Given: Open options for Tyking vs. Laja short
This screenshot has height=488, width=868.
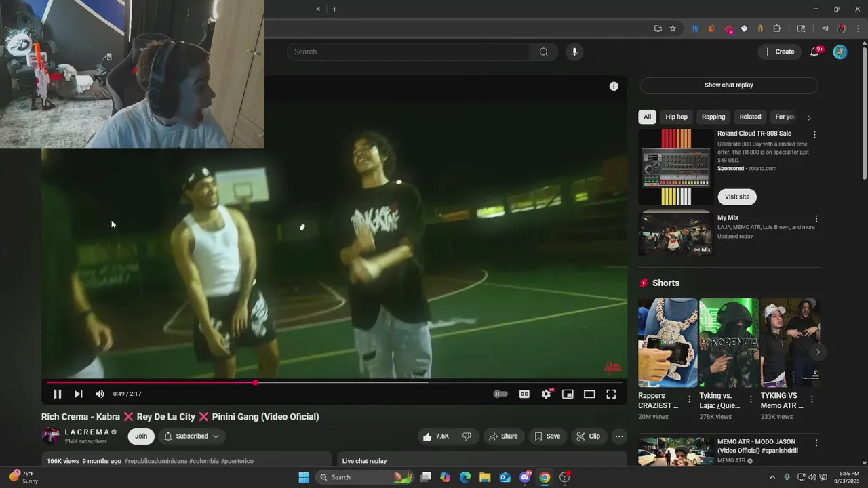Looking at the screenshot, I should [751, 399].
